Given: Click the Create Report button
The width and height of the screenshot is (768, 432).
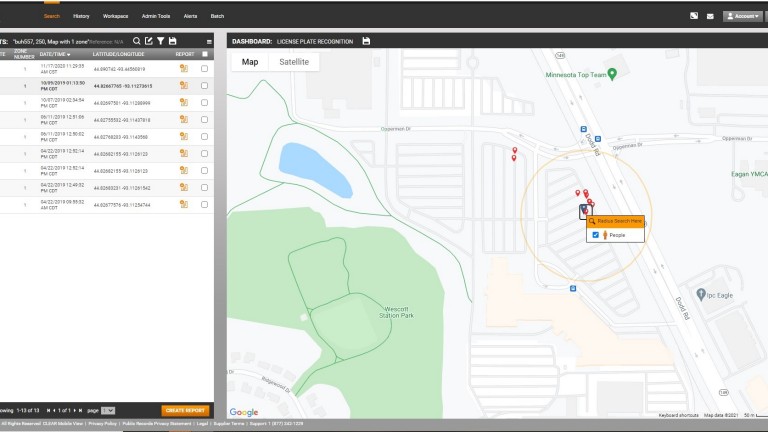Looking at the screenshot, I should [185, 411].
